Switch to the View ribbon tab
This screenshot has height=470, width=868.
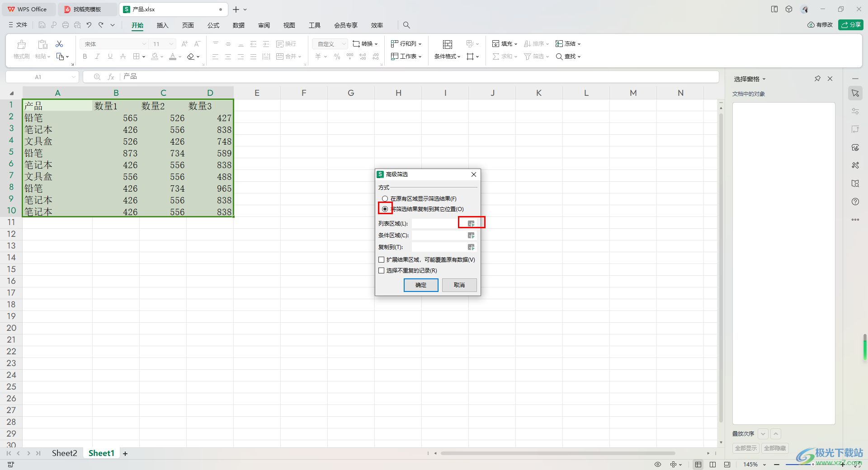tap(289, 25)
